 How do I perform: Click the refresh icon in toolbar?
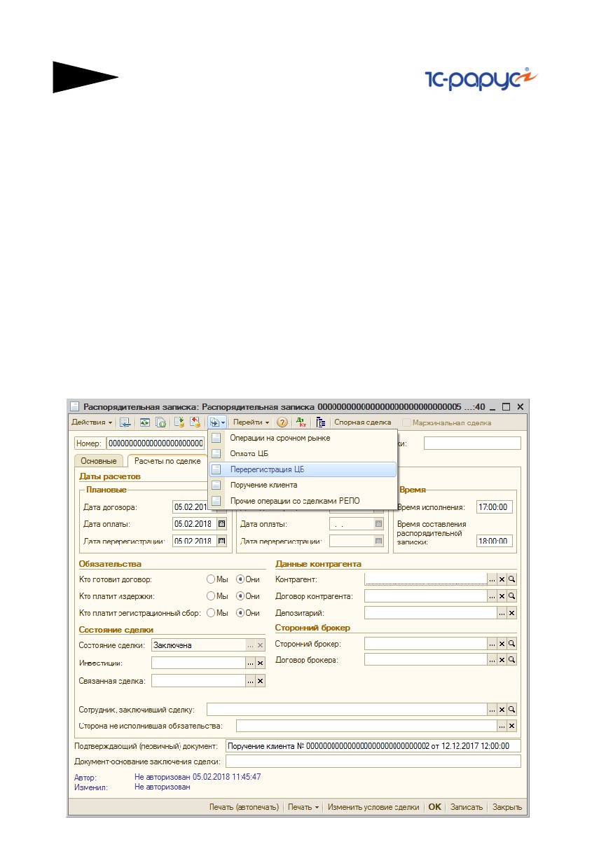coord(144,422)
